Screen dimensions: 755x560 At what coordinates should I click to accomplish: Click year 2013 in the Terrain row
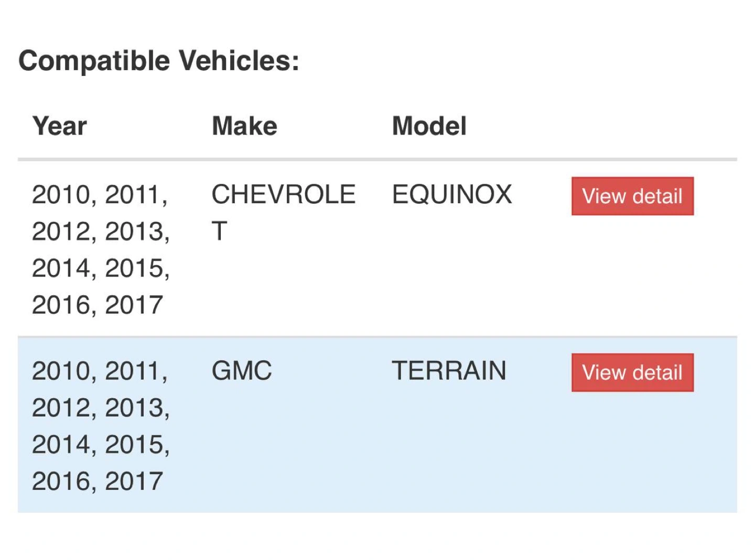pyautogui.click(x=134, y=408)
